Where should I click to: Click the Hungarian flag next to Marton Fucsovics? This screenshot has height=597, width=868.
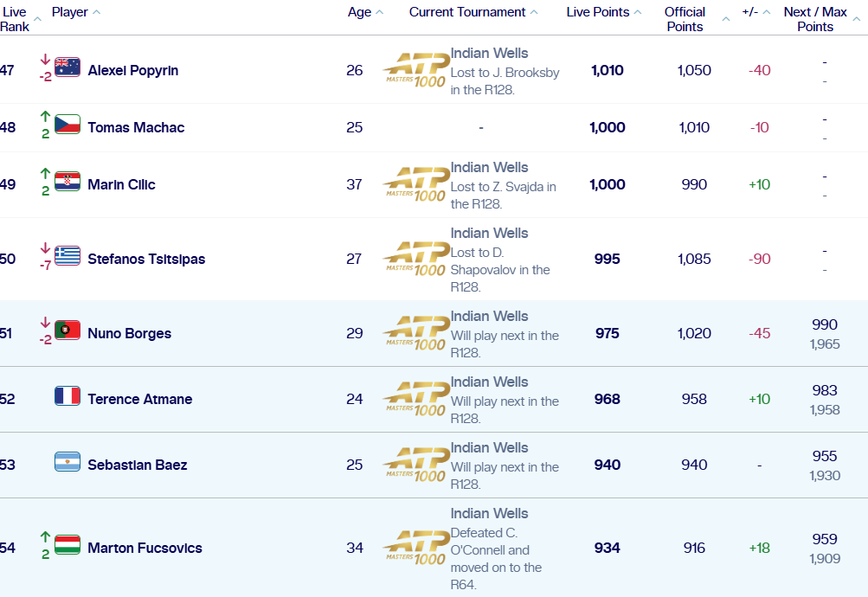[67, 545]
